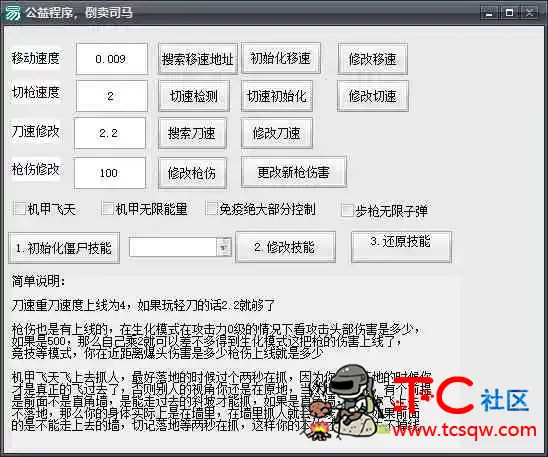Click the line starting 刀速重刀速度上线为4

[143, 305]
